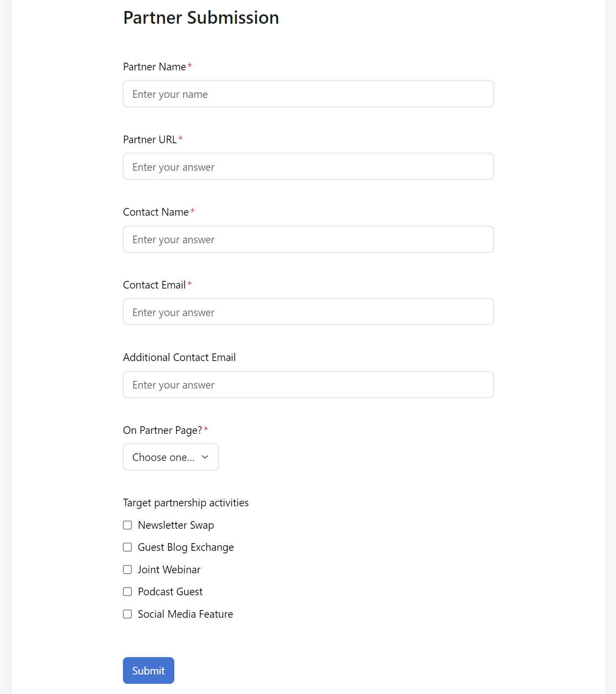The width and height of the screenshot is (616, 694).
Task: Click the Newsletter Swap label text
Action: 176,525
